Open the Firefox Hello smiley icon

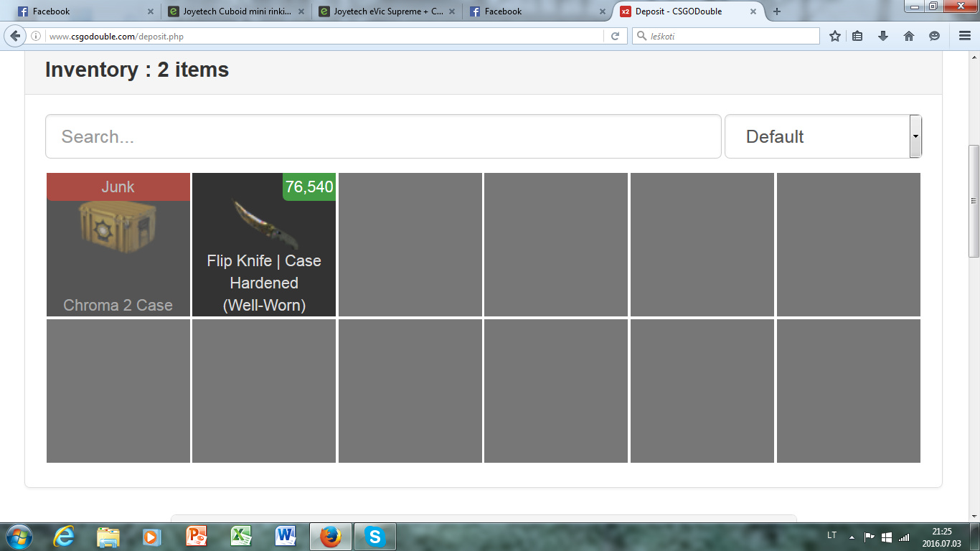point(934,36)
